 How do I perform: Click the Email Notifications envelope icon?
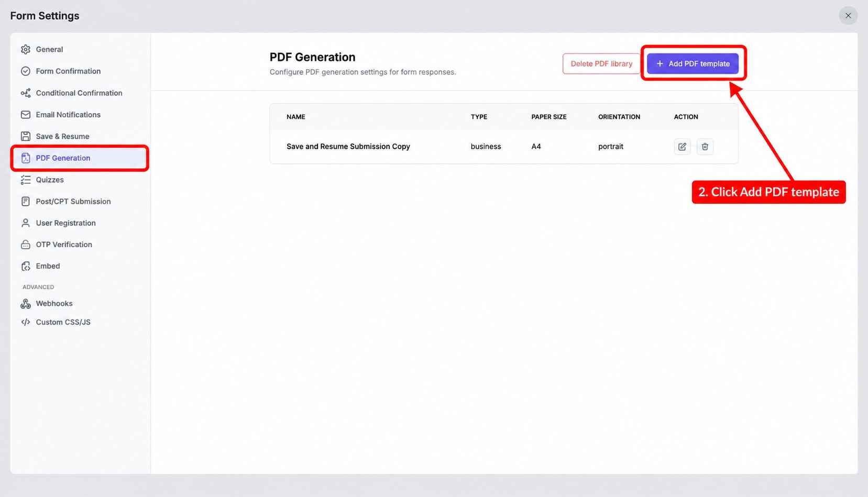point(26,115)
